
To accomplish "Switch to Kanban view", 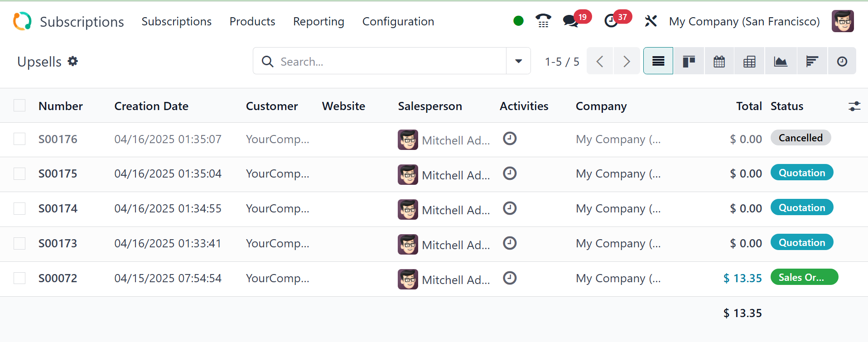I will [689, 61].
